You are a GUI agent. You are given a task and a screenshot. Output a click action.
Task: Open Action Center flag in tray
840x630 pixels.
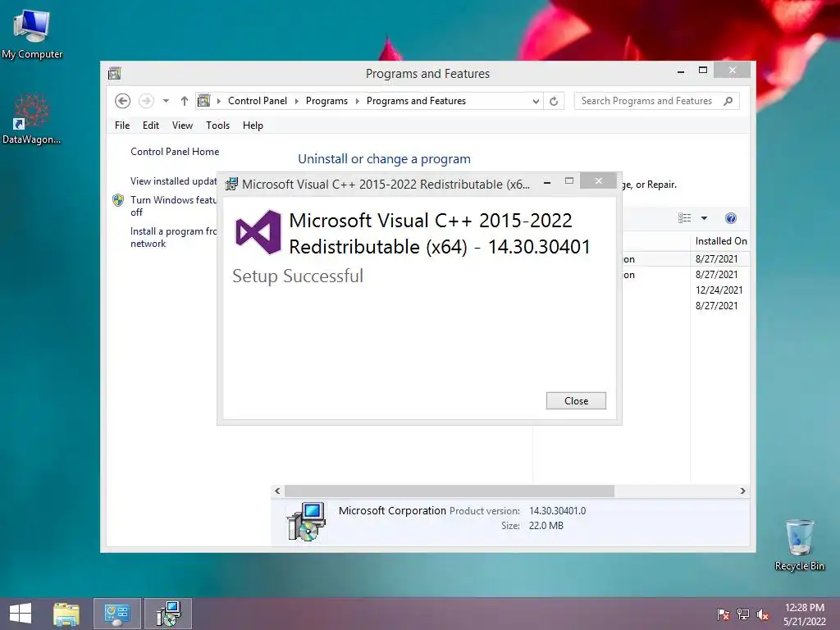[x=723, y=614]
